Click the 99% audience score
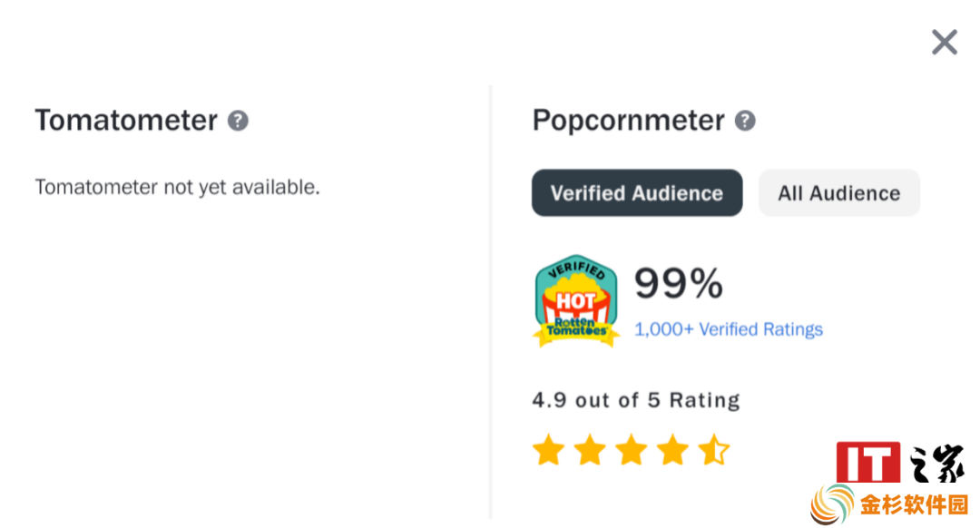 [678, 283]
